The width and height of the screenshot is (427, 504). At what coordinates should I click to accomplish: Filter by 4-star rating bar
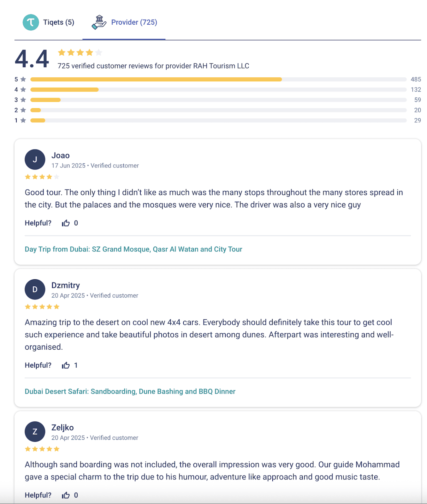(218, 89)
